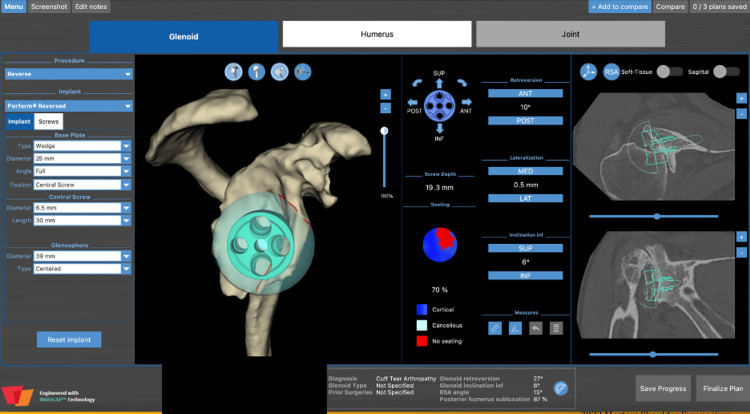Click the INF down arrow on direction pad

[x=439, y=128]
